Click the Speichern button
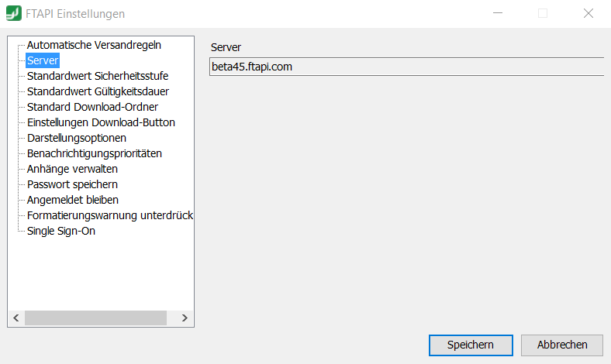The height and width of the screenshot is (364, 611). [471, 345]
